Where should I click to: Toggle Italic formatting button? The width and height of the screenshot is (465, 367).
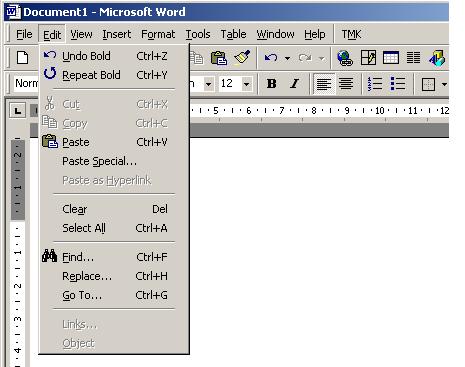pyautogui.click(x=294, y=84)
